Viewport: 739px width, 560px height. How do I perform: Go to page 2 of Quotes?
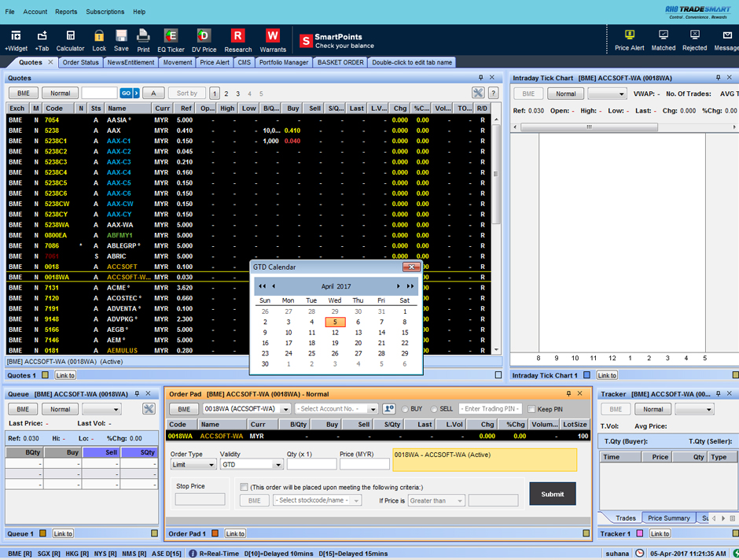pos(226,94)
